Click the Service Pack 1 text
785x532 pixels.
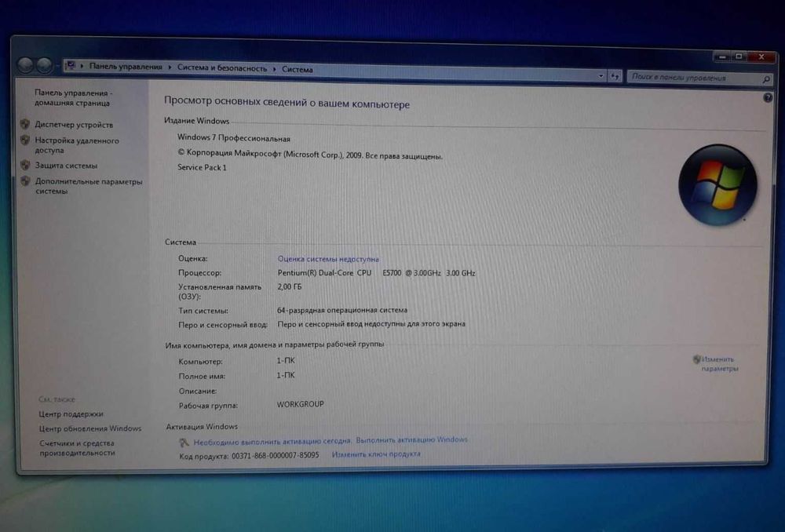(202, 167)
